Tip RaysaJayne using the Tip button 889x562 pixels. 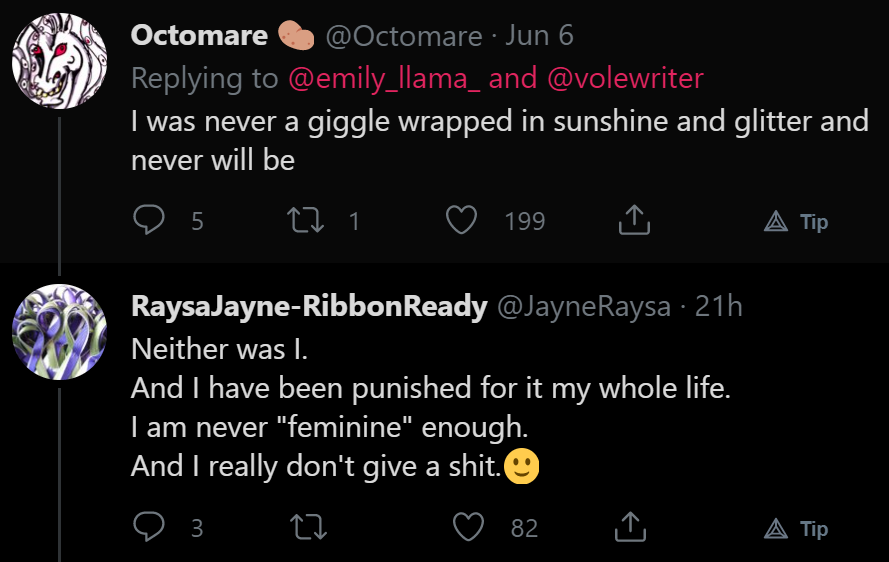coord(796,529)
